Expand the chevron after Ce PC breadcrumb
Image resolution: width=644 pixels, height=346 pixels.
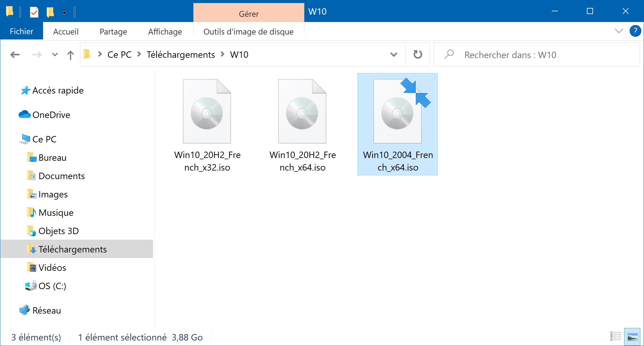tap(139, 54)
